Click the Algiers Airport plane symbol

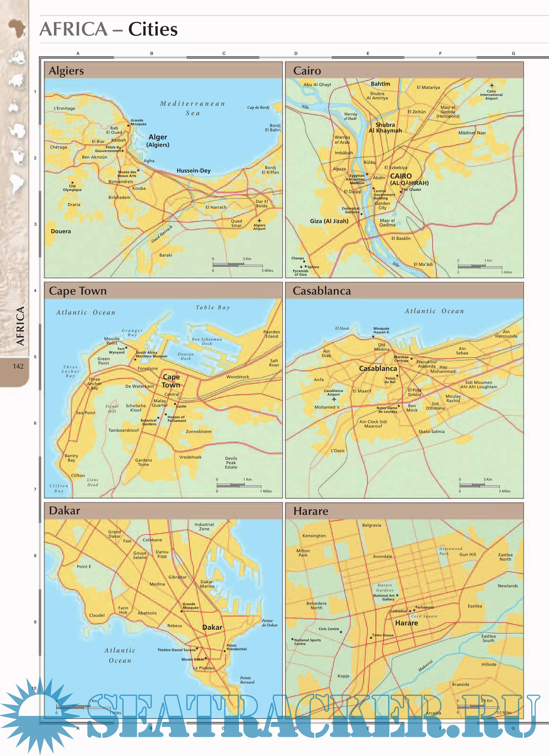click(259, 220)
